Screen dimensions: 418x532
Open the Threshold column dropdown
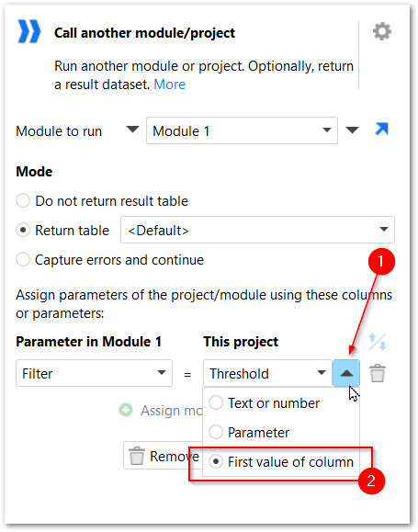point(267,373)
